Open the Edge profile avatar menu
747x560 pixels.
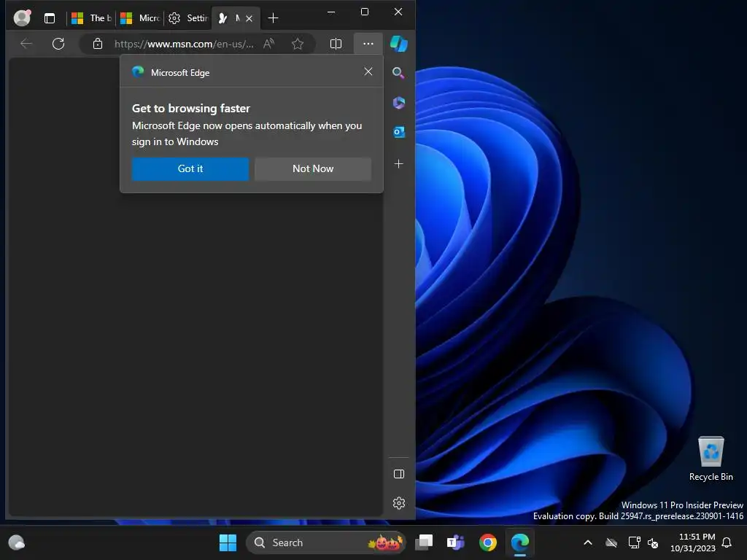pyautogui.click(x=22, y=18)
